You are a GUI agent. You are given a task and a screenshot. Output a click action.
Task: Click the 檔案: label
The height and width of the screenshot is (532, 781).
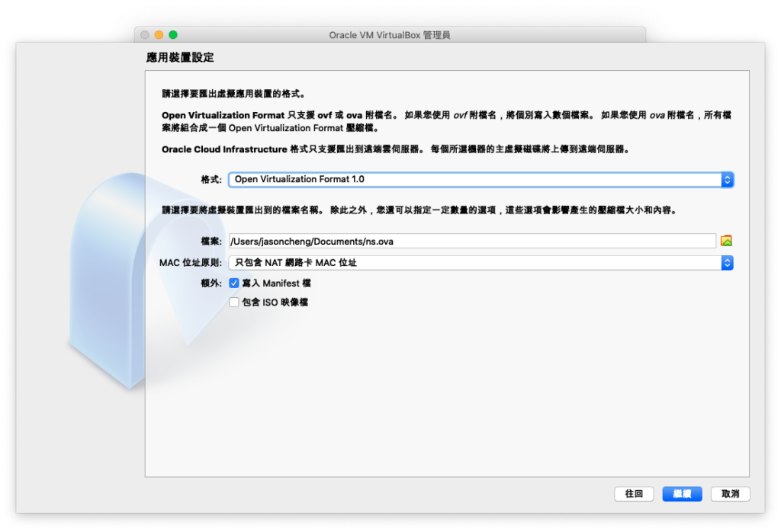(x=211, y=242)
